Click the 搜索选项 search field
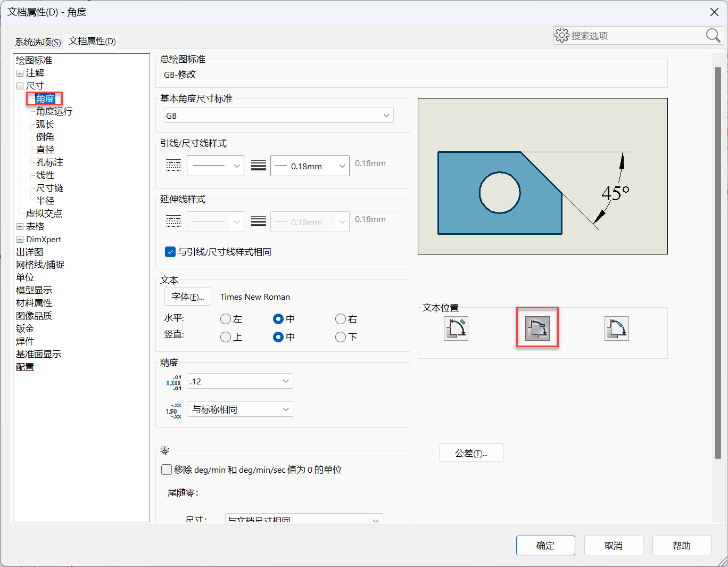 click(633, 36)
